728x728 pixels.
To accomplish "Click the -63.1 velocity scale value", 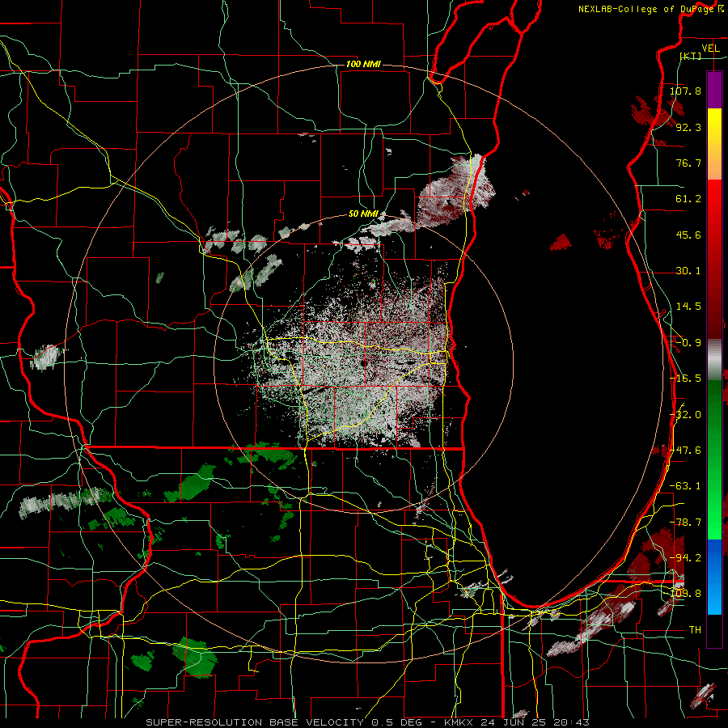I will (x=685, y=486).
